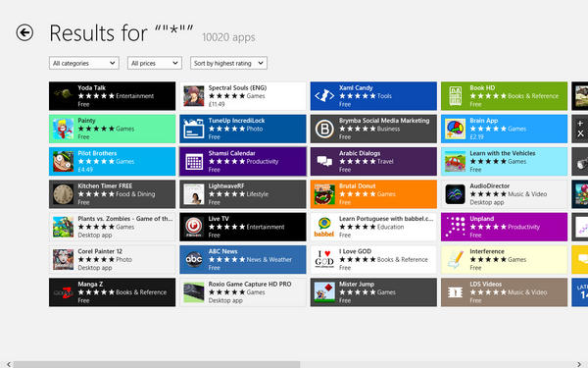This screenshot has width=588, height=368.
Task: Click the Travel category on Arabic Dialogs
Action: tap(385, 162)
